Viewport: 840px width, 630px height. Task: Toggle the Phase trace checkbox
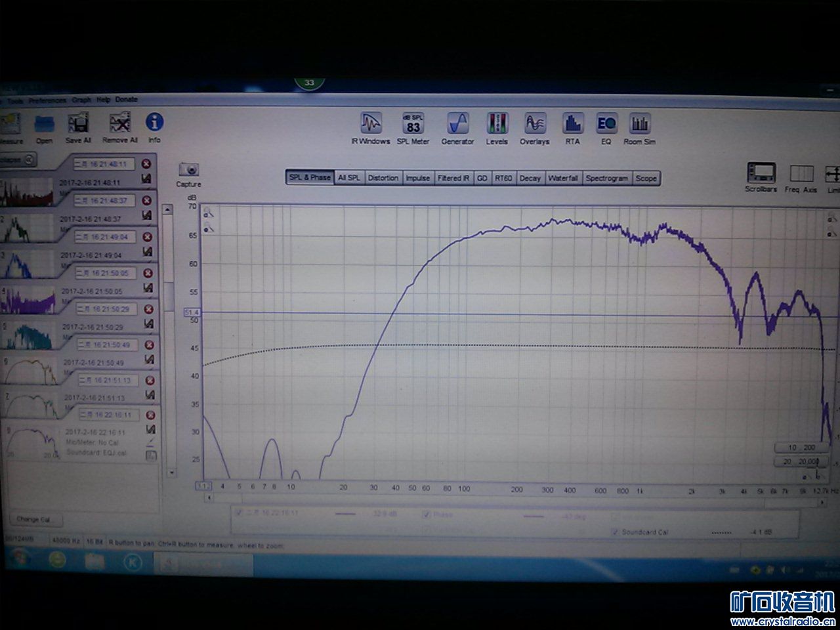427,514
